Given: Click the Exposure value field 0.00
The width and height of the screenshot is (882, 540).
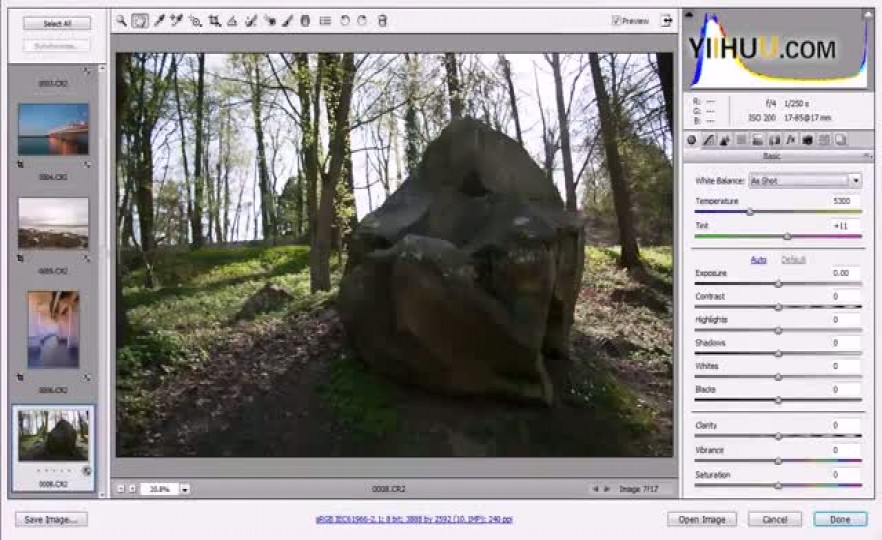Looking at the screenshot, I should click(842, 273).
